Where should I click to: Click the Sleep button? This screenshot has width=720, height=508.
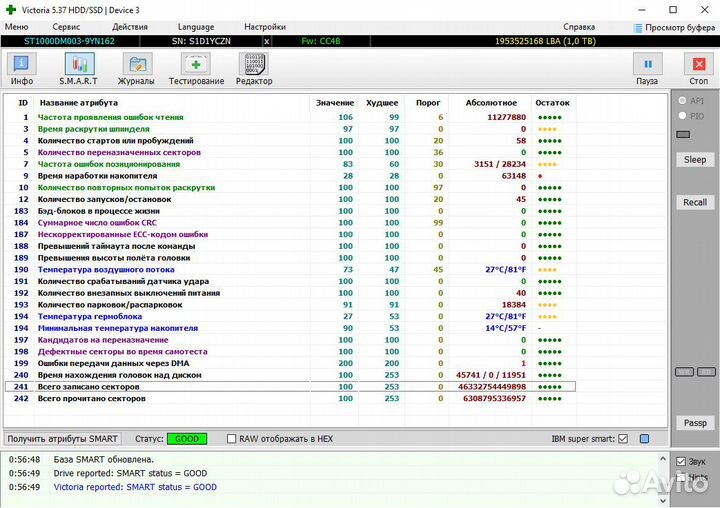pos(694,159)
